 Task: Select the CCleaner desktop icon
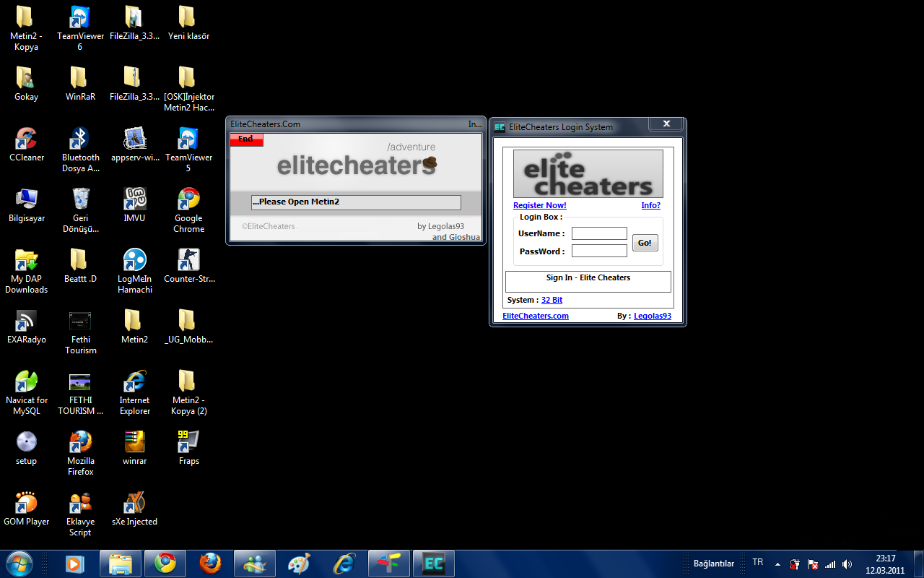tap(27, 144)
